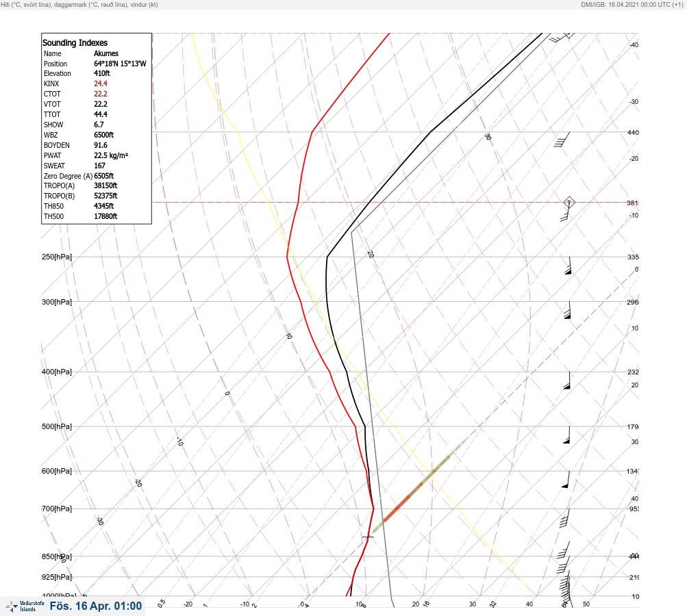687x616 pixels.
Task: Click the wind barb beside 500 hPa
Action: point(567,435)
